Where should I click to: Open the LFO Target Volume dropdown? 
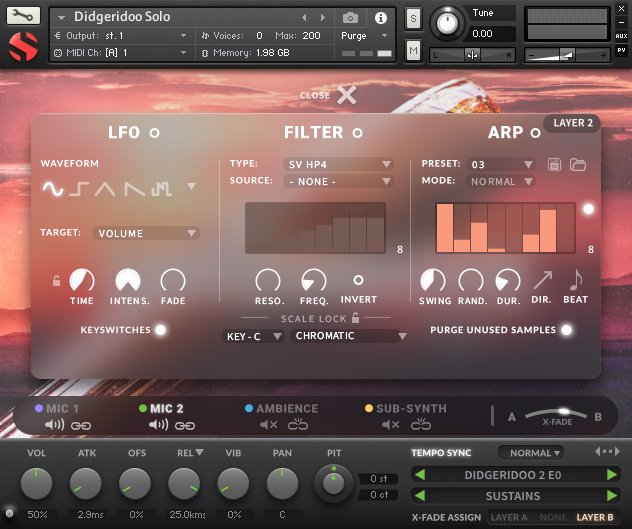coord(146,233)
